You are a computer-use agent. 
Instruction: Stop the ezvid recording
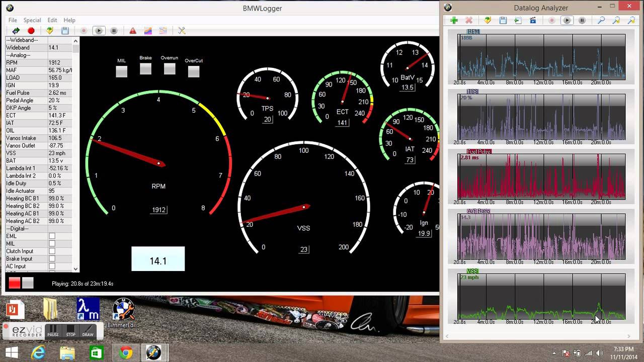pyautogui.click(x=70, y=331)
